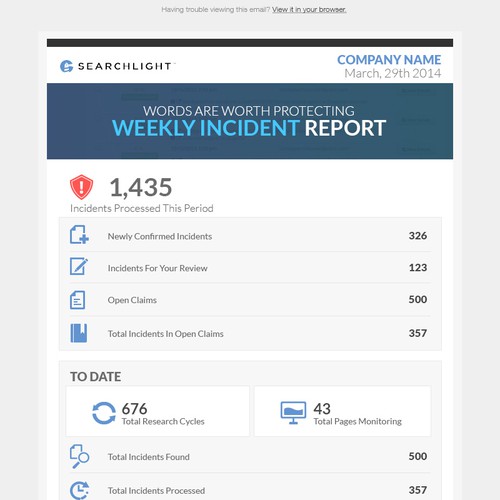Click the 500 value for Open Claims

(x=418, y=299)
